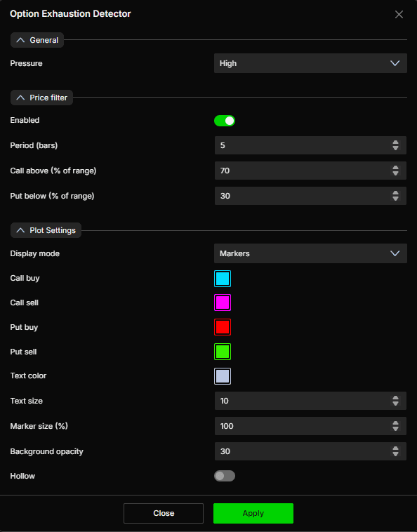This screenshot has width=417, height=532.
Task: Open the Pressure dropdown
Action: tap(310, 63)
